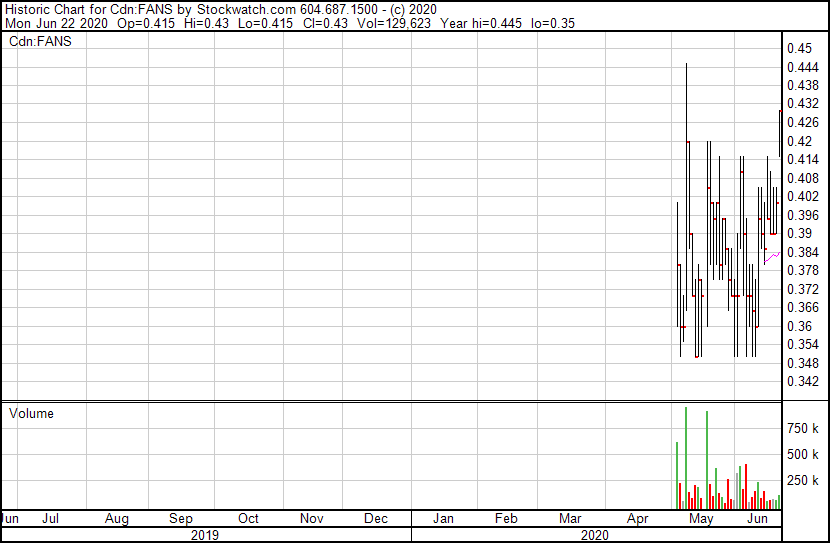Click the 0.36 price axis label
830x543 pixels.
(799, 326)
